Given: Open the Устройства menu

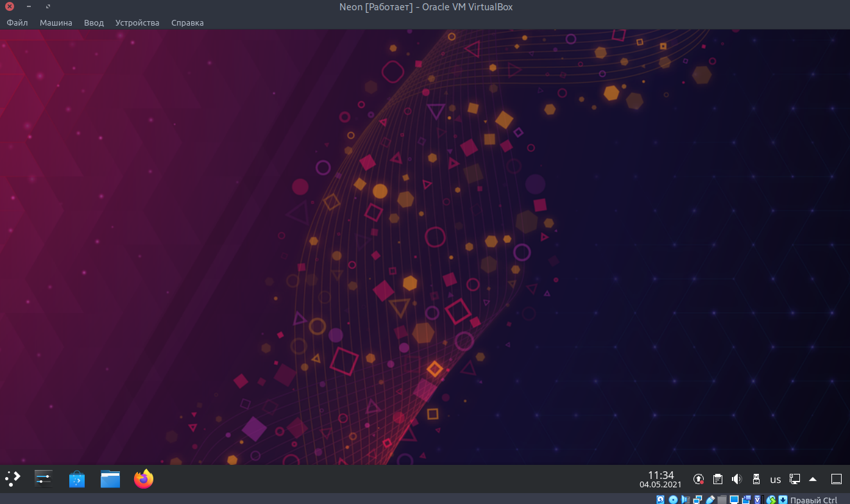Looking at the screenshot, I should click(x=137, y=22).
